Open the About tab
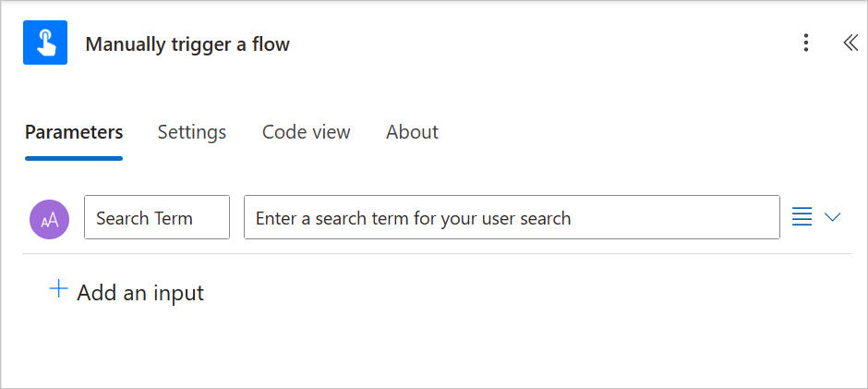Viewport: 868px width, 389px height. pos(413,132)
